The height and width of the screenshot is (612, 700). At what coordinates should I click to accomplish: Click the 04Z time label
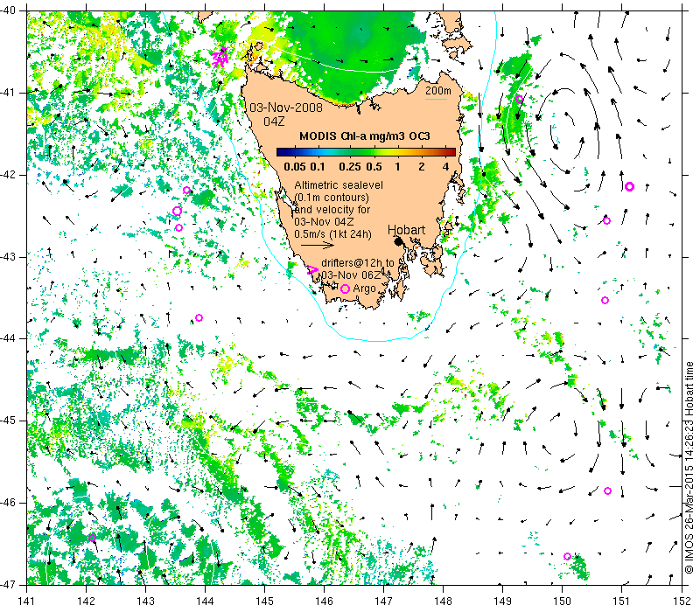(274, 122)
